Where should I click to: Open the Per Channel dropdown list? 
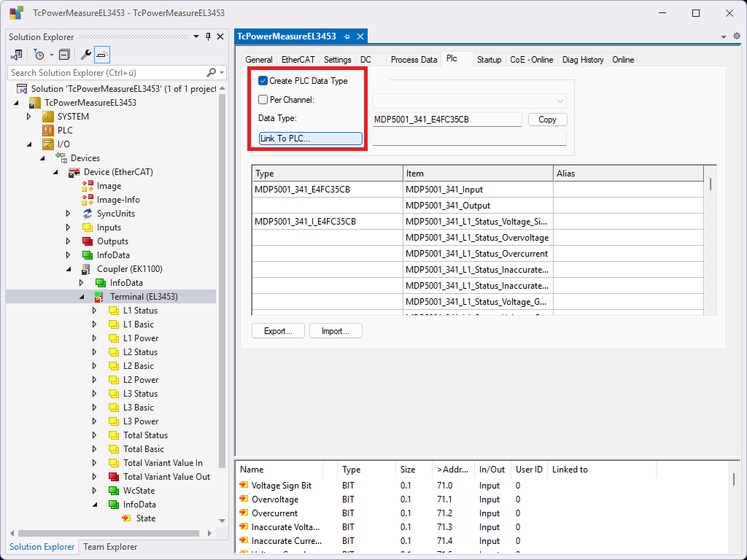click(560, 101)
